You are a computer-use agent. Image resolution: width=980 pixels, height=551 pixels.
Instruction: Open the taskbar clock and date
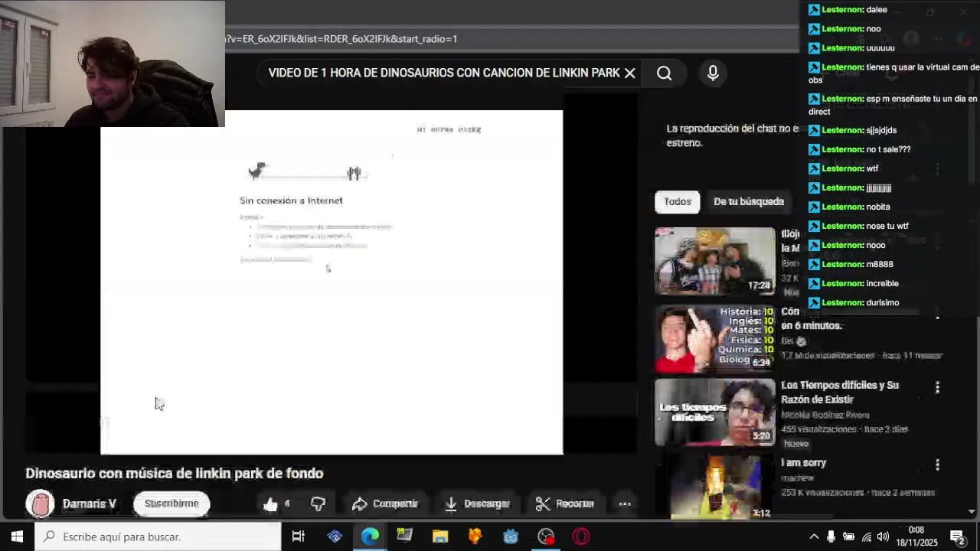coord(916,536)
